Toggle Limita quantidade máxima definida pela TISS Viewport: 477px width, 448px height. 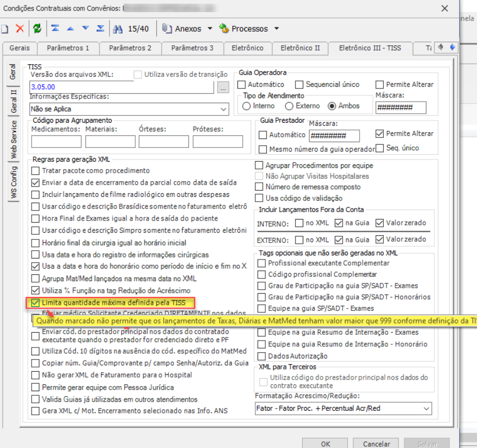point(35,303)
